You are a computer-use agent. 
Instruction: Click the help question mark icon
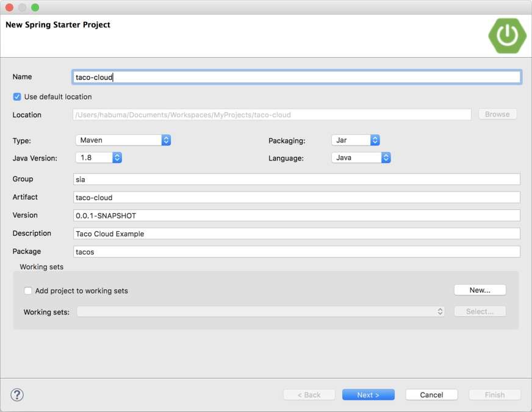click(x=17, y=395)
